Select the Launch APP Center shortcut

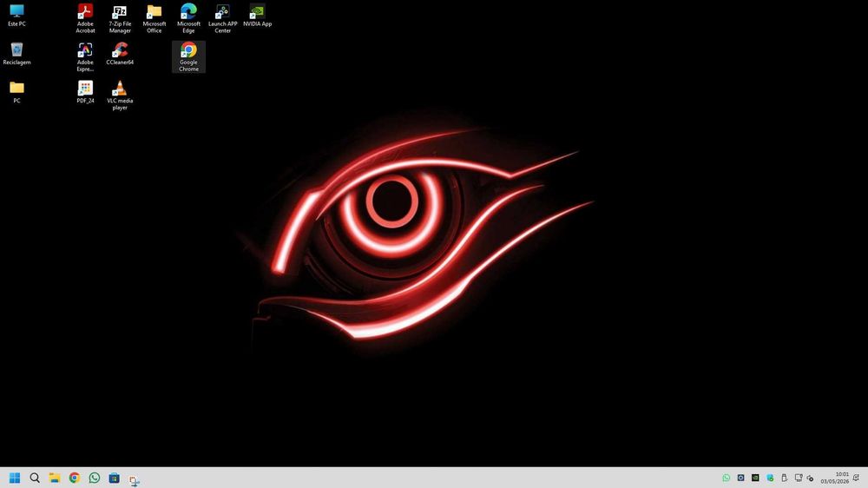222,18
